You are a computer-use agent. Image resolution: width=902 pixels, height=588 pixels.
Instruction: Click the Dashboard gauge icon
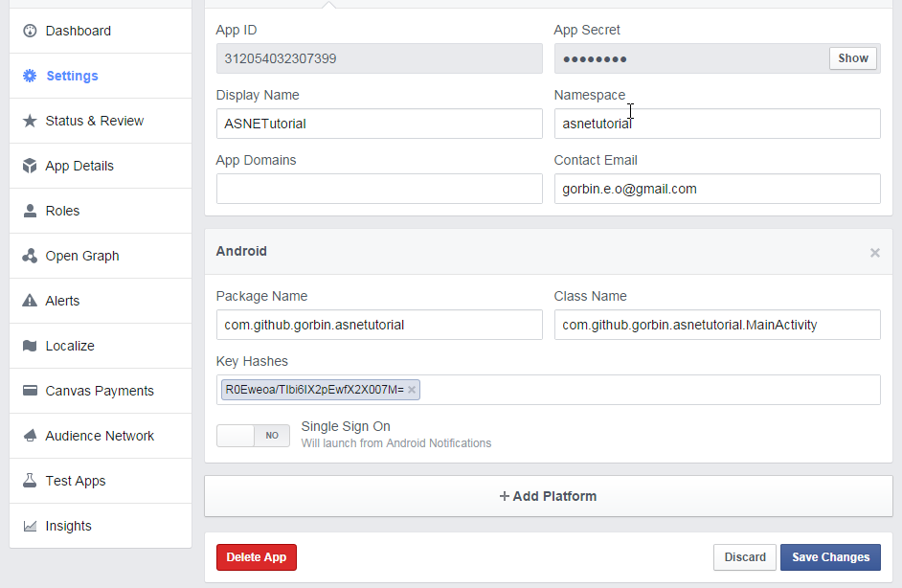coord(30,31)
